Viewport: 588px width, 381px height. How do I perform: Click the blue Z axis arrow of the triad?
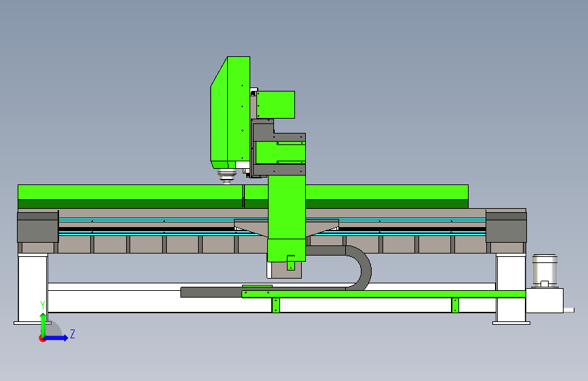[x=56, y=338]
